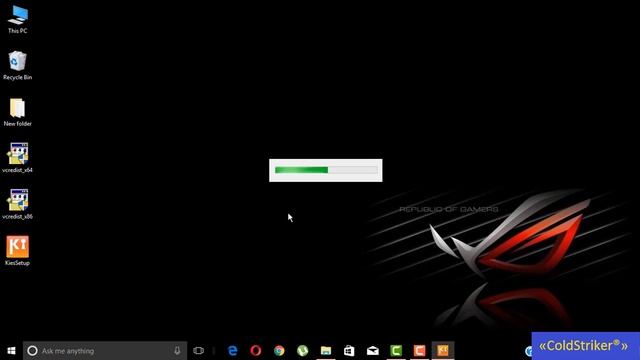Open the green phone app in taskbar
Screen dimensions: 640x360
[302, 351]
